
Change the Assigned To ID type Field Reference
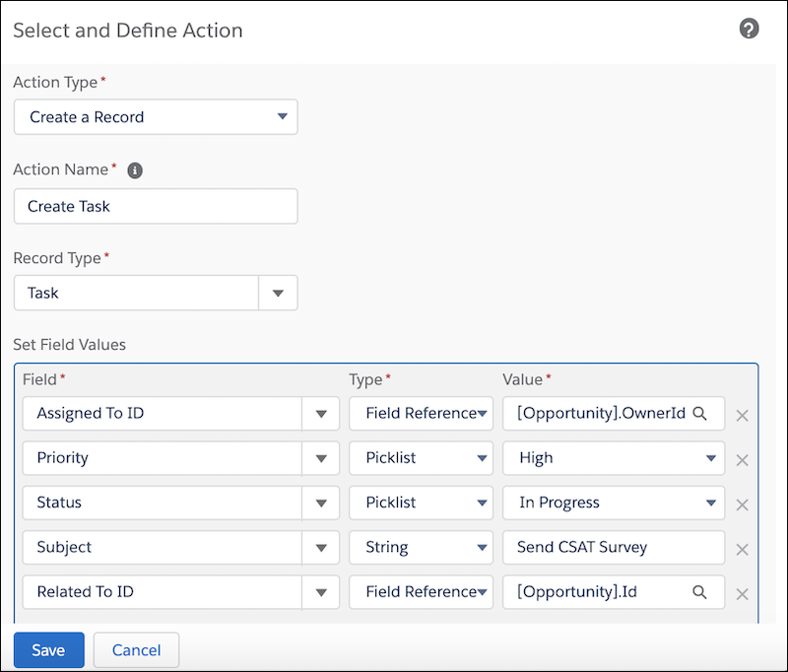422,414
